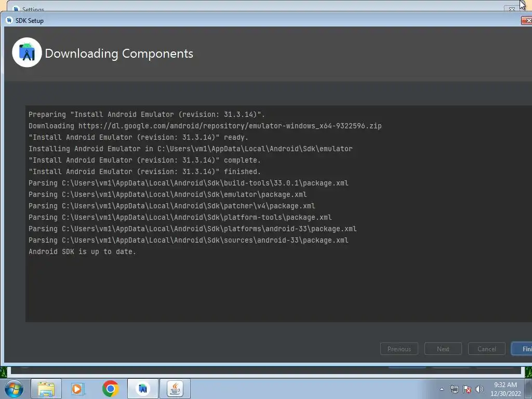Click the Next button
Image resolution: width=532 pixels, height=399 pixels.
(443, 349)
